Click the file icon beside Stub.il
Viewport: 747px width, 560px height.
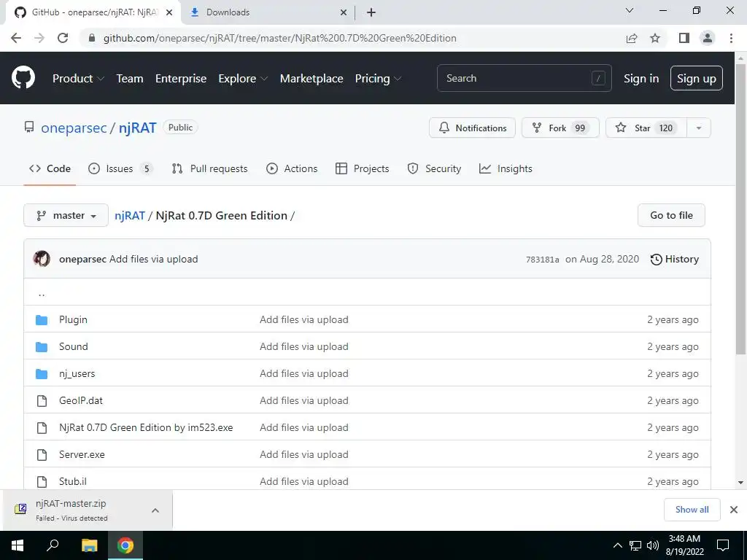[42, 482]
